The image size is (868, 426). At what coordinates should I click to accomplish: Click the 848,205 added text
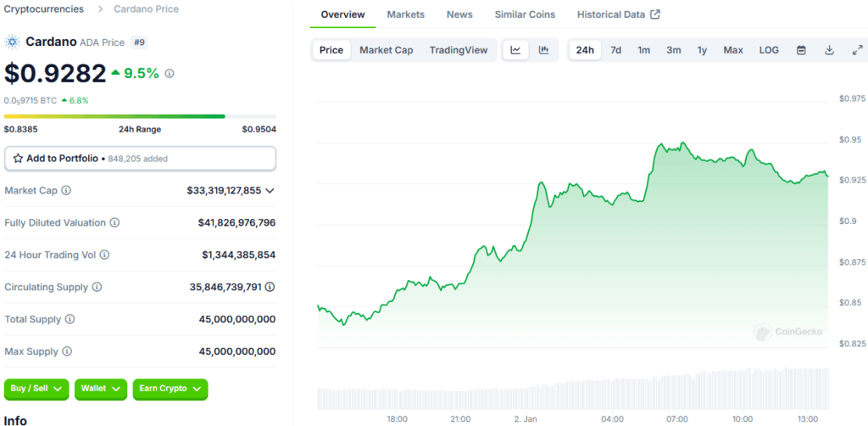(x=138, y=159)
